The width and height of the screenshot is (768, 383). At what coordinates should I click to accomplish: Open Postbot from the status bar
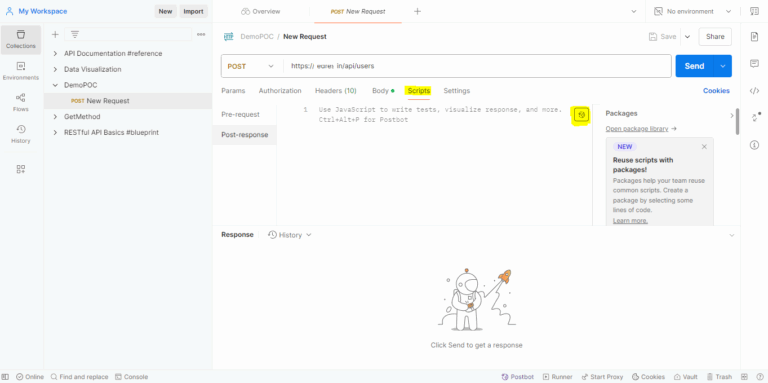point(518,377)
